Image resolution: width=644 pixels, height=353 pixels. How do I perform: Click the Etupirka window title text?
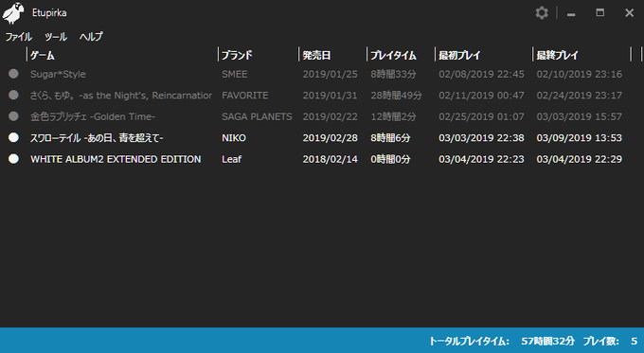(49, 12)
